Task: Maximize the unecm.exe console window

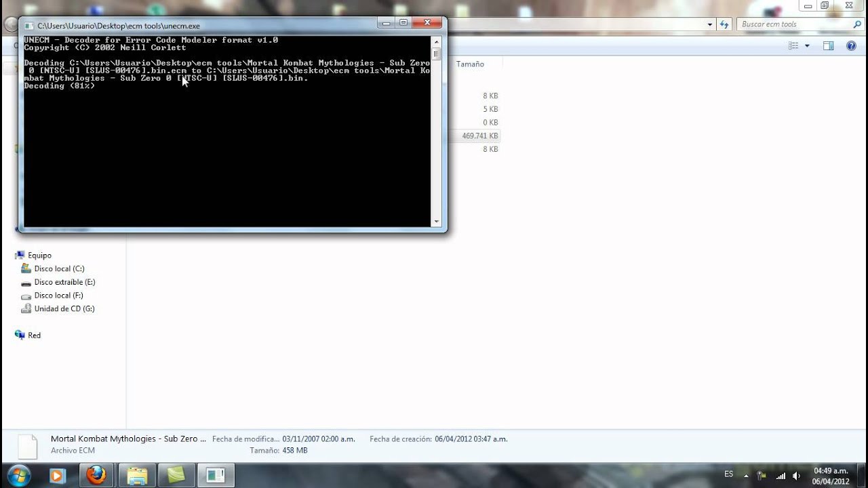Action: pos(403,22)
